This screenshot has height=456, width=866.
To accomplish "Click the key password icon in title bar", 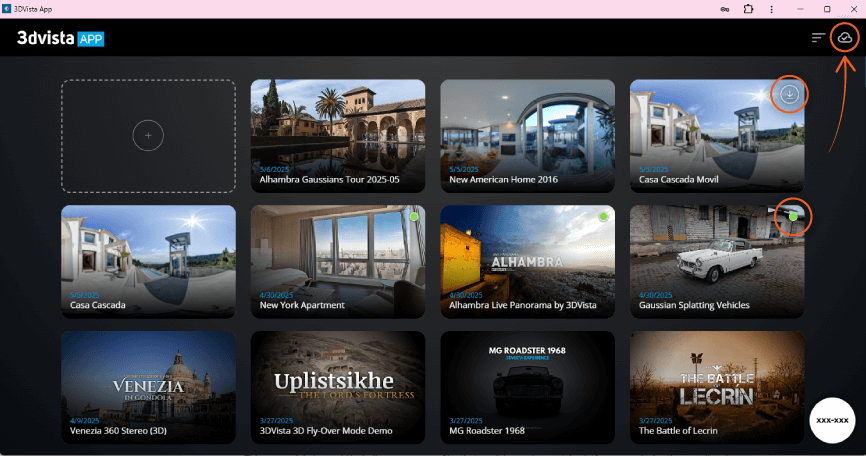I will 725,9.
